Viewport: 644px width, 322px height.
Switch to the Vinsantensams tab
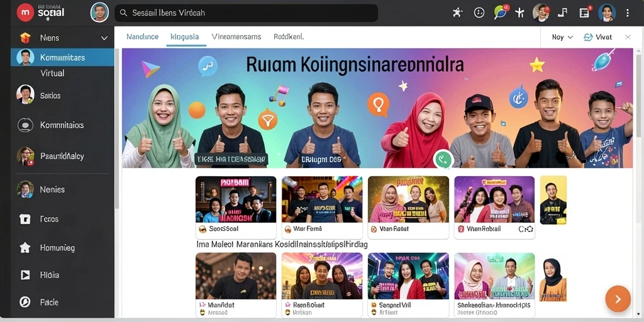pyautogui.click(x=236, y=36)
